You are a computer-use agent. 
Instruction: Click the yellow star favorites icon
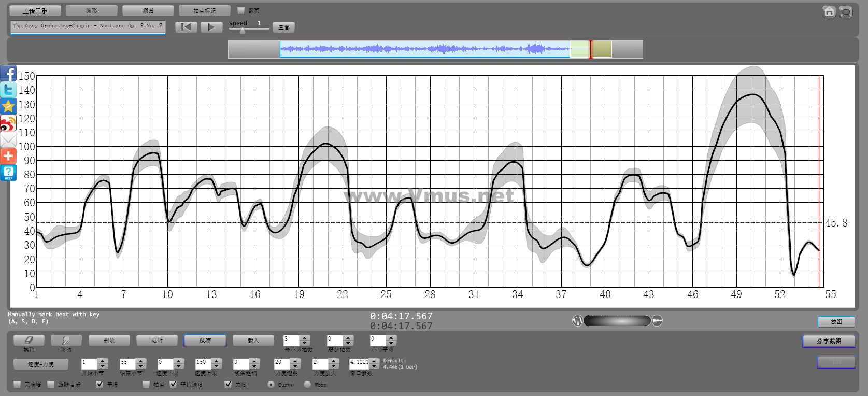pyautogui.click(x=8, y=107)
